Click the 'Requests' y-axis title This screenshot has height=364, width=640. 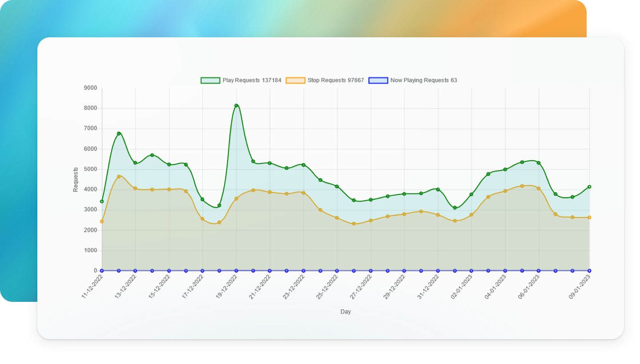76,179
